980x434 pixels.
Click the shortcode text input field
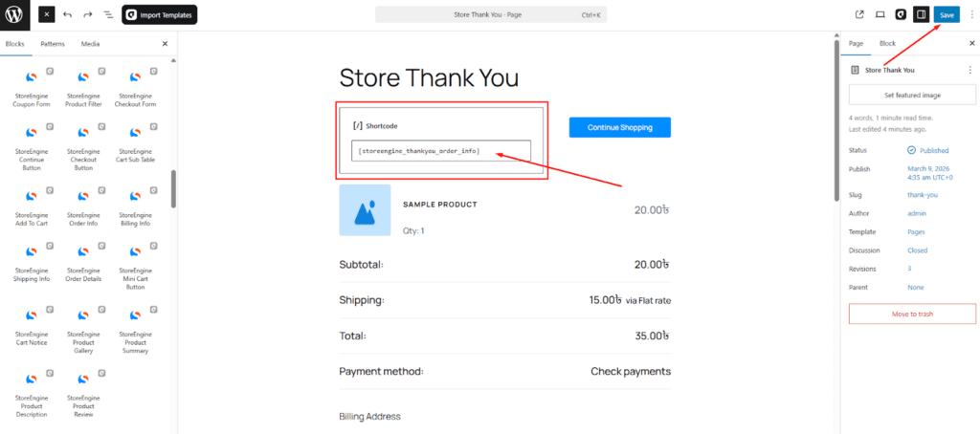(x=440, y=150)
